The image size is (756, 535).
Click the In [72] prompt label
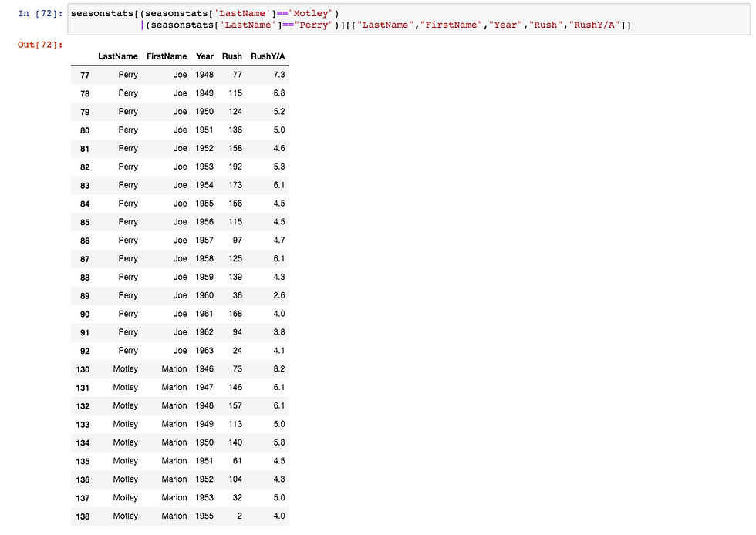(x=40, y=14)
